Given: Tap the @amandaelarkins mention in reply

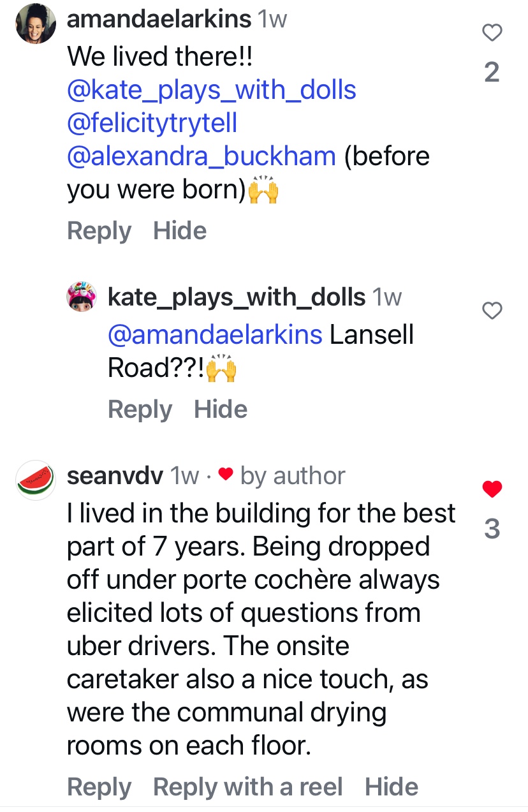Looking at the screenshot, I should click(215, 335).
